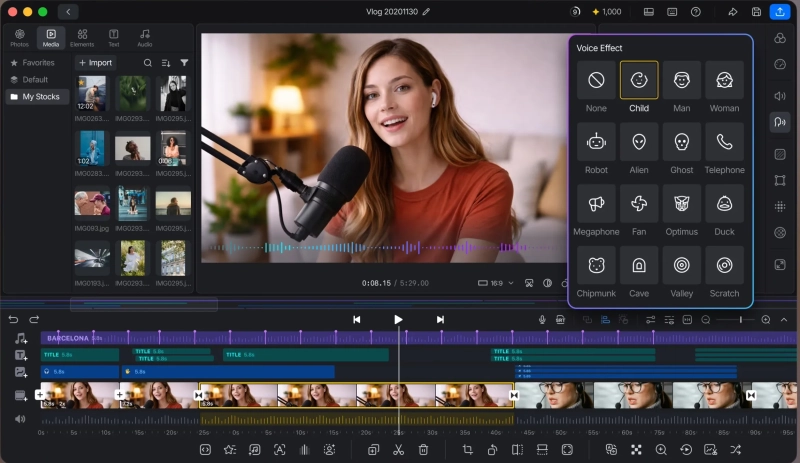Mute the main track speaker icon
The width and height of the screenshot is (800, 463).
(x=20, y=419)
